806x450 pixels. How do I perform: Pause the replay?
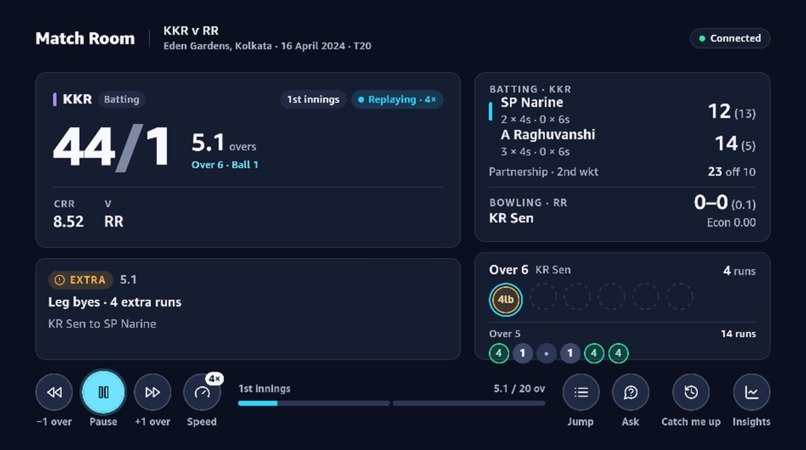pos(103,392)
